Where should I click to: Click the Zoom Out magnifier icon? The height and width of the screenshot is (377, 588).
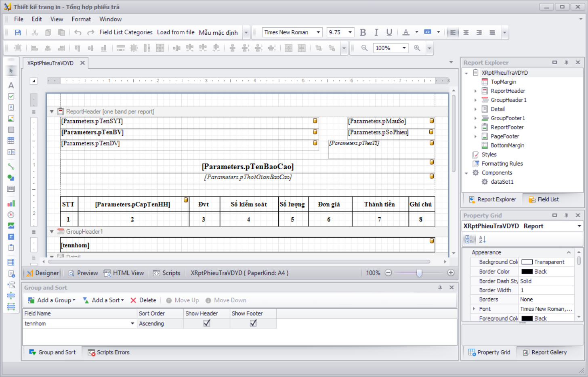(365, 48)
